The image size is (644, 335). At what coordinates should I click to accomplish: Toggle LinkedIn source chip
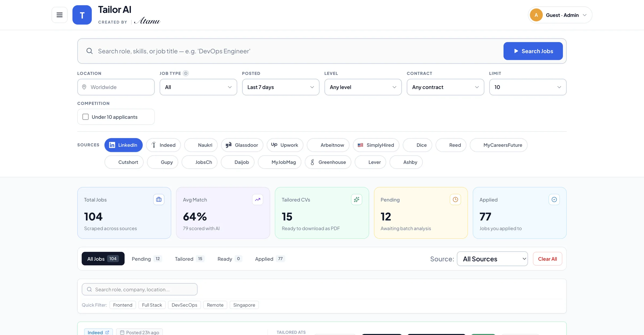[x=123, y=145]
